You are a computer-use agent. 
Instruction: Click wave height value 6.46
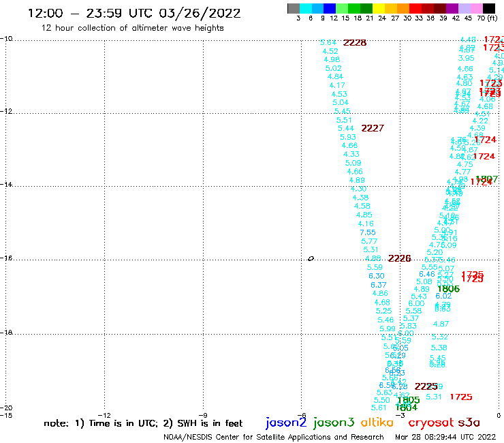pyautogui.click(x=427, y=274)
